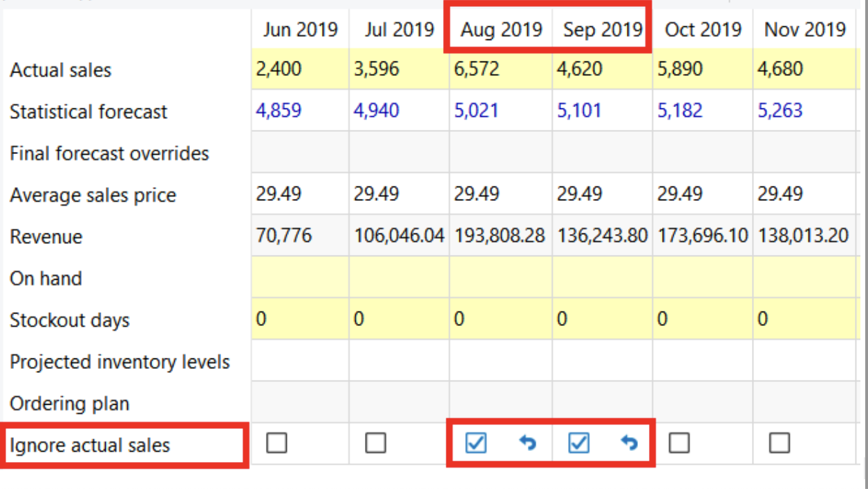Click the Jun 2019 column header
Screen dimensions: 868x489
tap(300, 30)
